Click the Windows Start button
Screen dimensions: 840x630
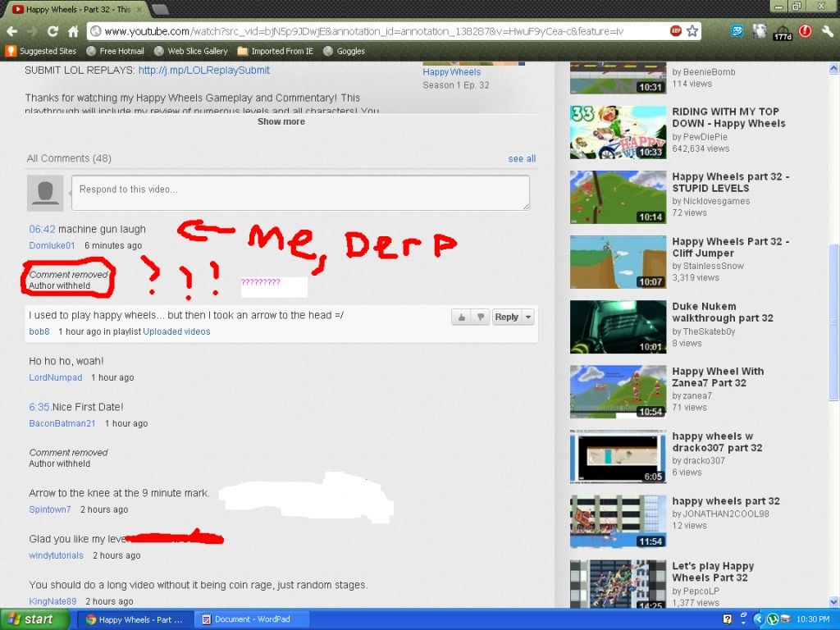[x=34, y=619]
